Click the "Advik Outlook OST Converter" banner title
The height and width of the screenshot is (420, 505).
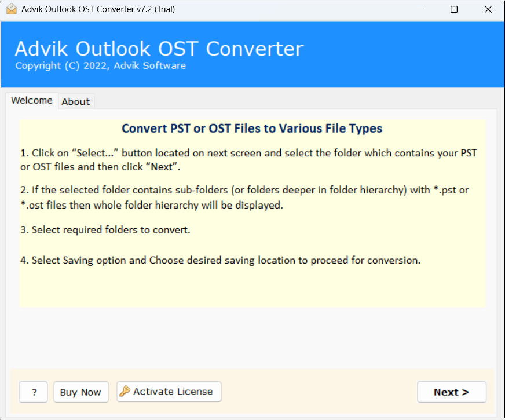pos(159,49)
